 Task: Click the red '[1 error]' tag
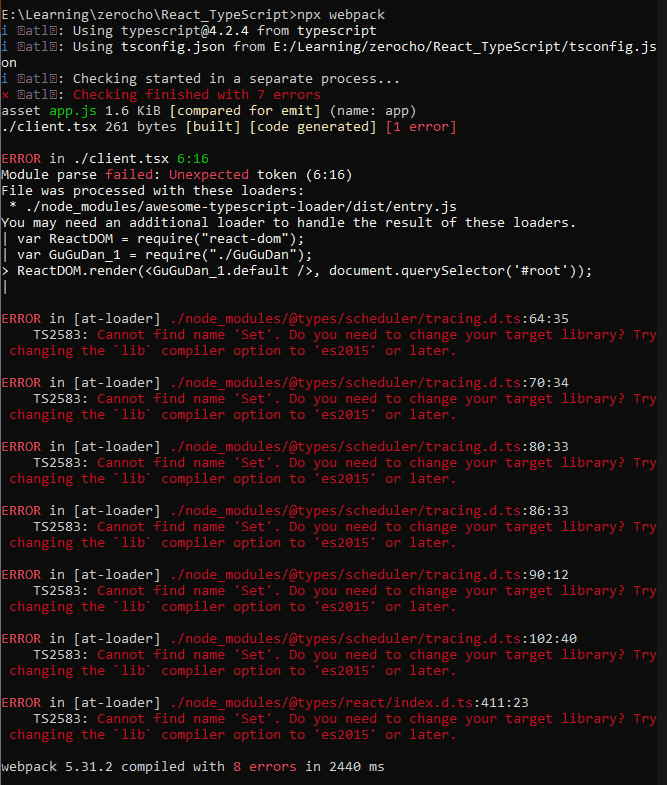tap(421, 127)
